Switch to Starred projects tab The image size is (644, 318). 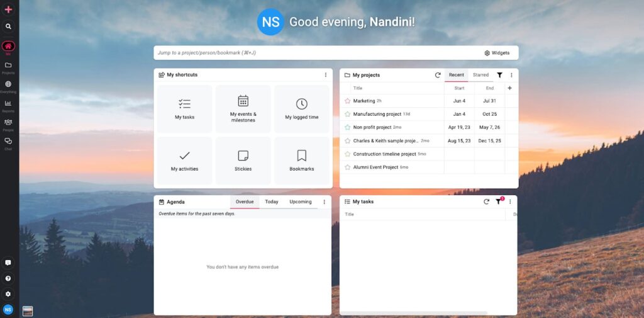480,75
